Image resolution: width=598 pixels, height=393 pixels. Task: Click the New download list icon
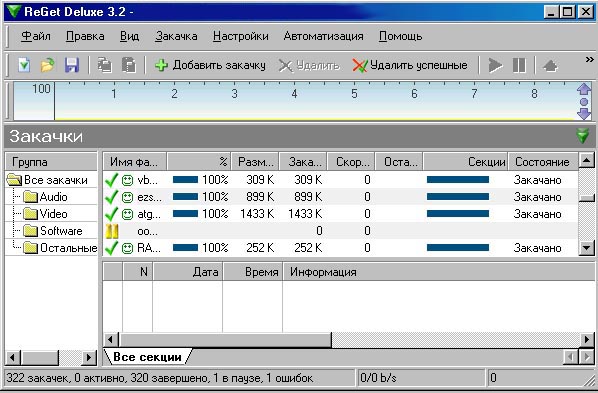tap(24, 65)
